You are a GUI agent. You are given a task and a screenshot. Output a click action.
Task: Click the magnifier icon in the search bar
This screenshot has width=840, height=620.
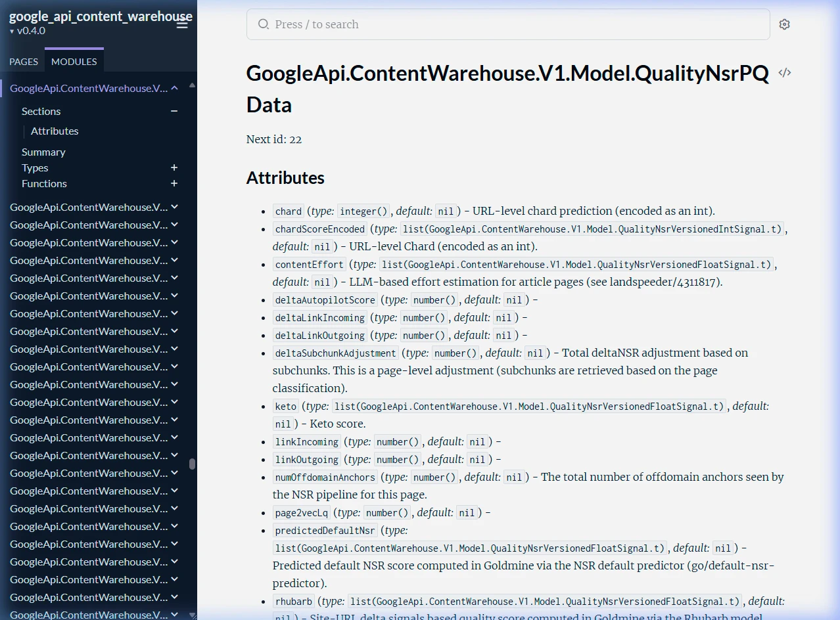(x=264, y=24)
